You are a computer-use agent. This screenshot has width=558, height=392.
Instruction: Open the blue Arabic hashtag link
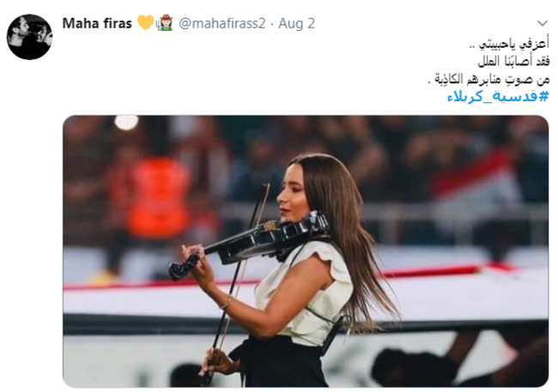click(498, 96)
